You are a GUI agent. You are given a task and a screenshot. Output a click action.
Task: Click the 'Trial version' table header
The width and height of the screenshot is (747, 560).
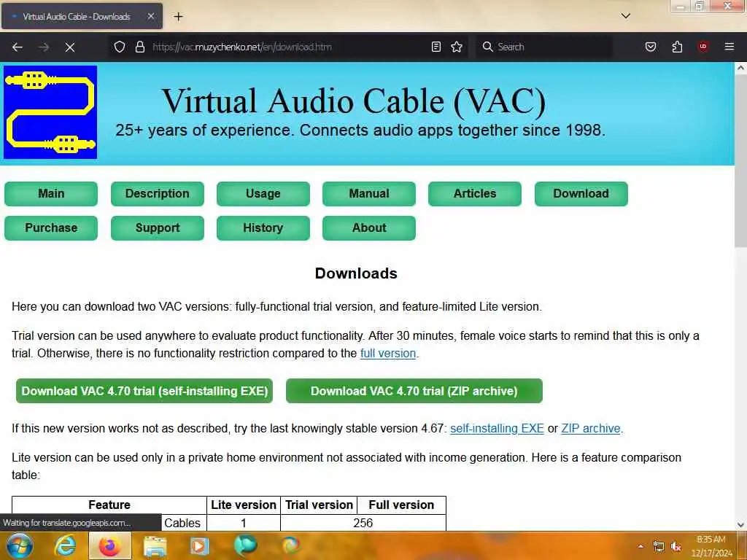[319, 505]
